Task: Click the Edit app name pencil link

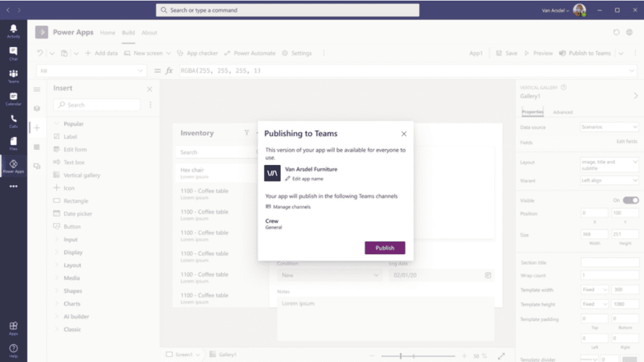Action: tap(304, 179)
